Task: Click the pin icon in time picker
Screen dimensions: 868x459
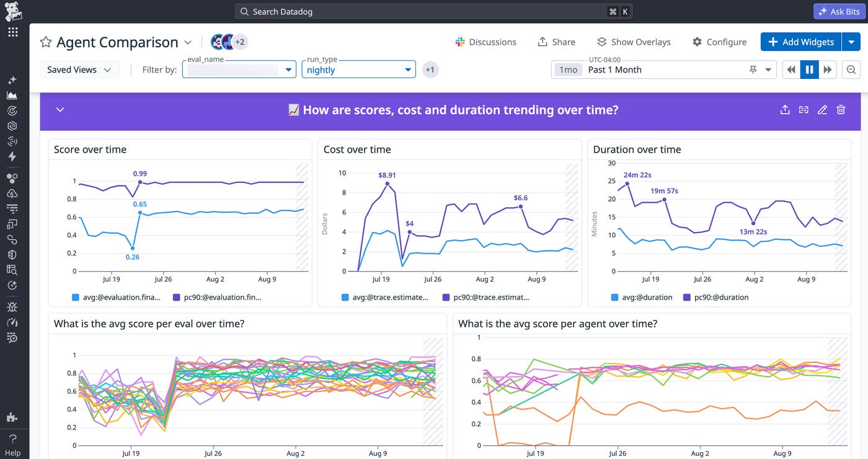Action: point(753,69)
